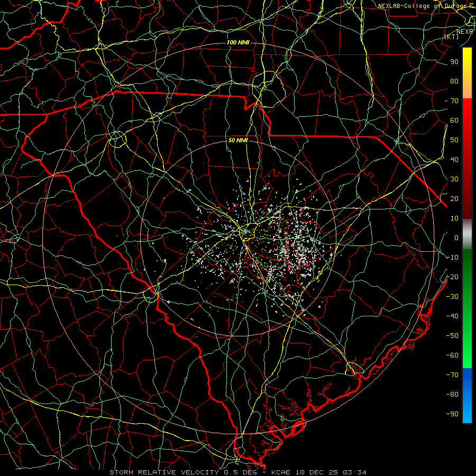Select the 90 value on velocity scale

[x=454, y=62]
